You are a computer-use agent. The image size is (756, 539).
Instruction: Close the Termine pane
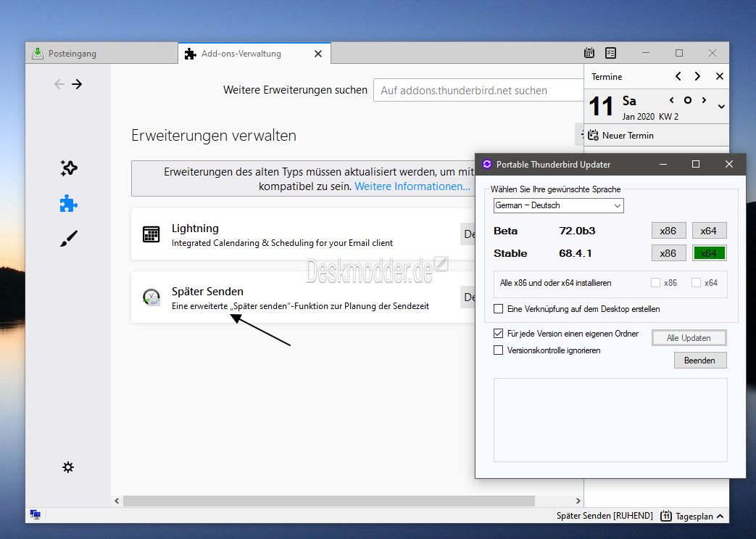[x=719, y=76]
